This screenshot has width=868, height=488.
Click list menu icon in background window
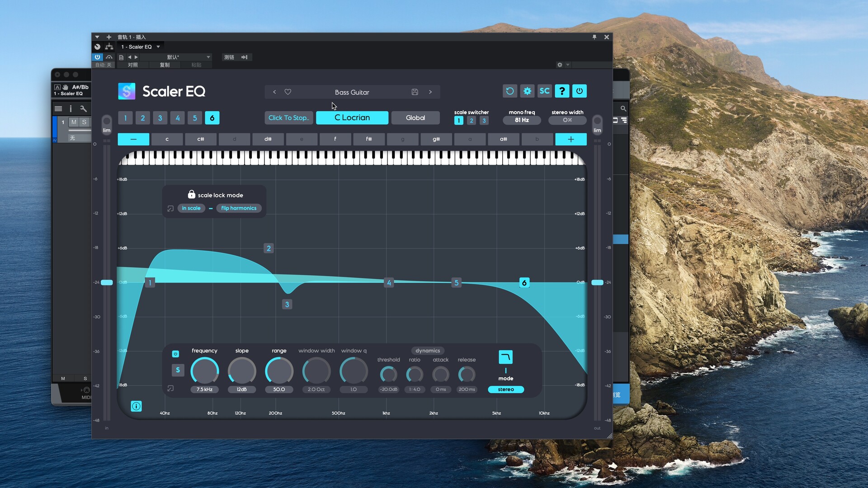(58, 108)
